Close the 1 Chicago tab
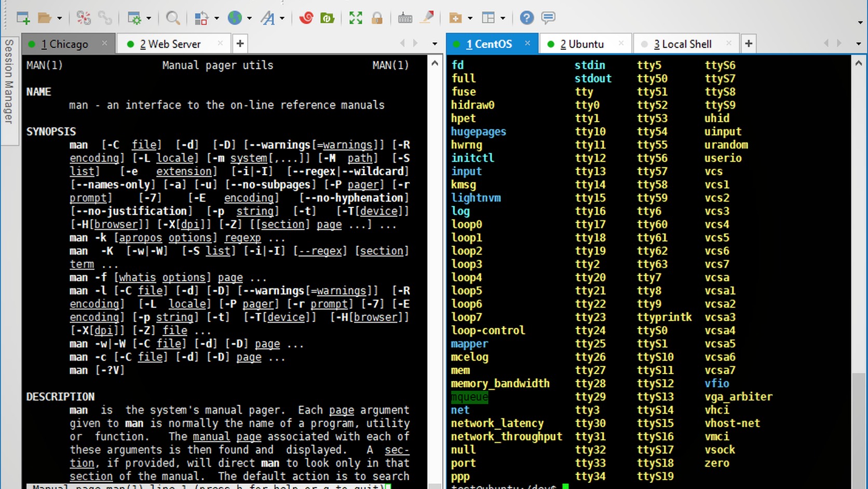 click(x=104, y=43)
